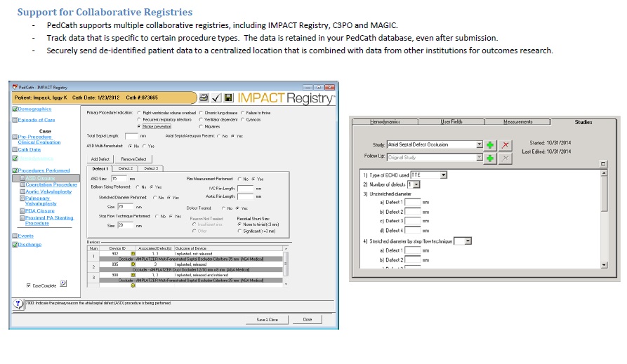Select No for Balloon Sizing Performed

point(138,187)
